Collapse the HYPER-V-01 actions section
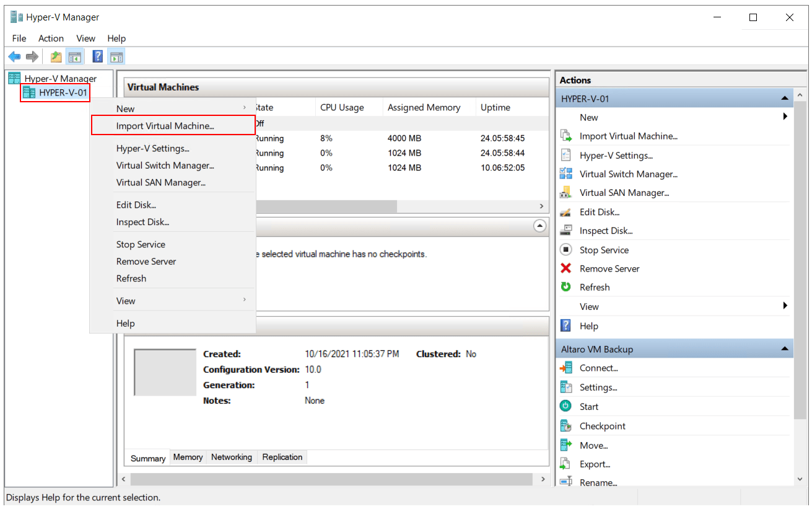Viewport: 812px width, 509px height. pos(785,98)
